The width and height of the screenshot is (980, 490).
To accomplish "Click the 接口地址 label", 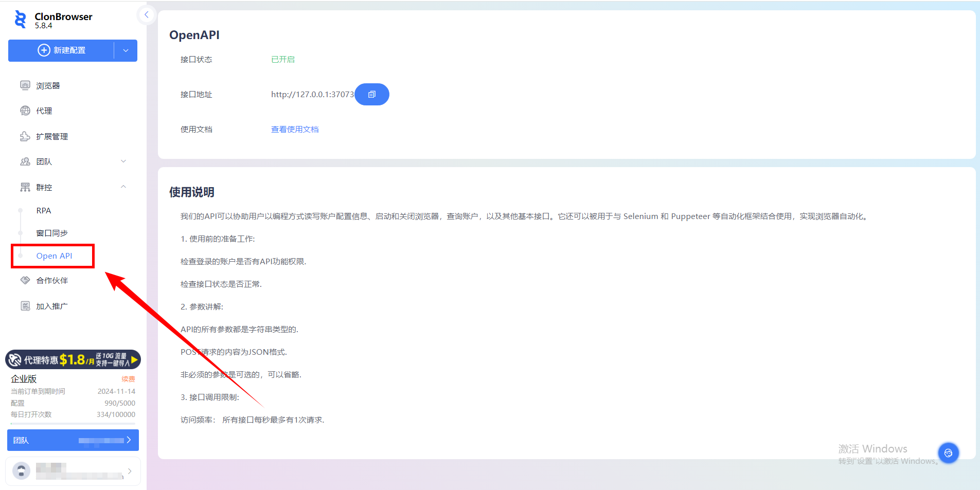I will click(x=197, y=94).
